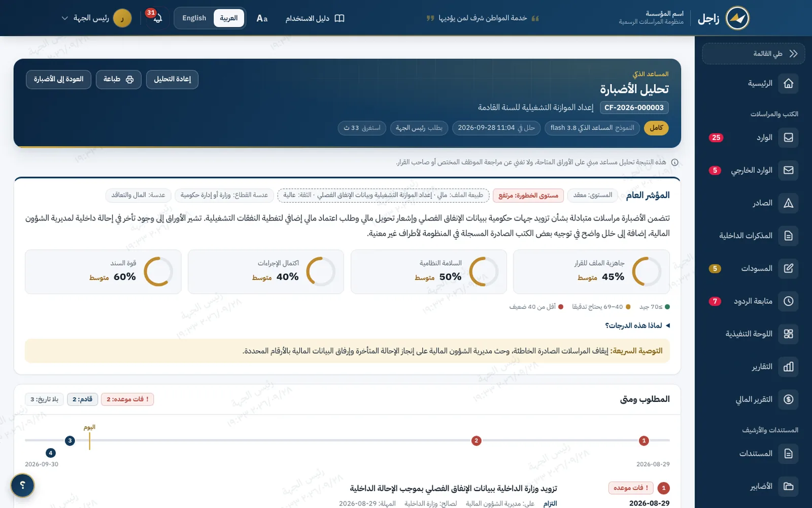The width and height of the screenshot is (812, 508).
Task: Open the المستندات file icon
Action: click(x=788, y=454)
